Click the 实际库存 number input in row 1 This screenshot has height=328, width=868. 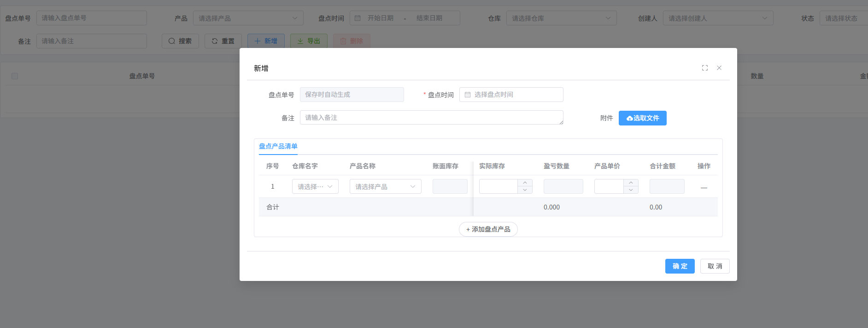499,186
